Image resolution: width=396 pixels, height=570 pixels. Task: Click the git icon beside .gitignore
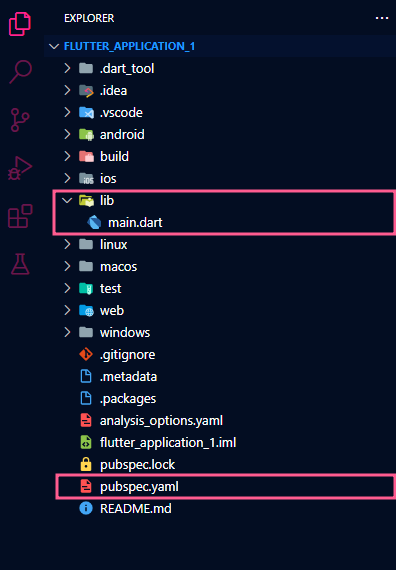click(x=86, y=354)
